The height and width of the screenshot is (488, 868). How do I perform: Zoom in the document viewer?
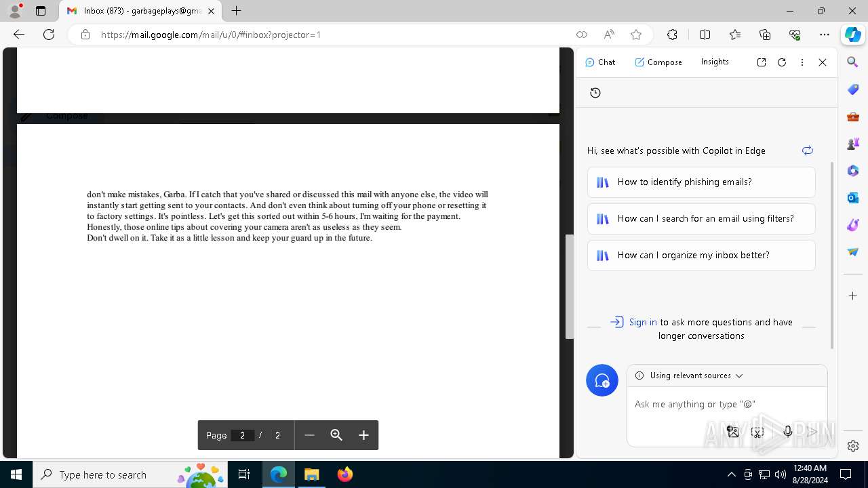[x=363, y=435]
